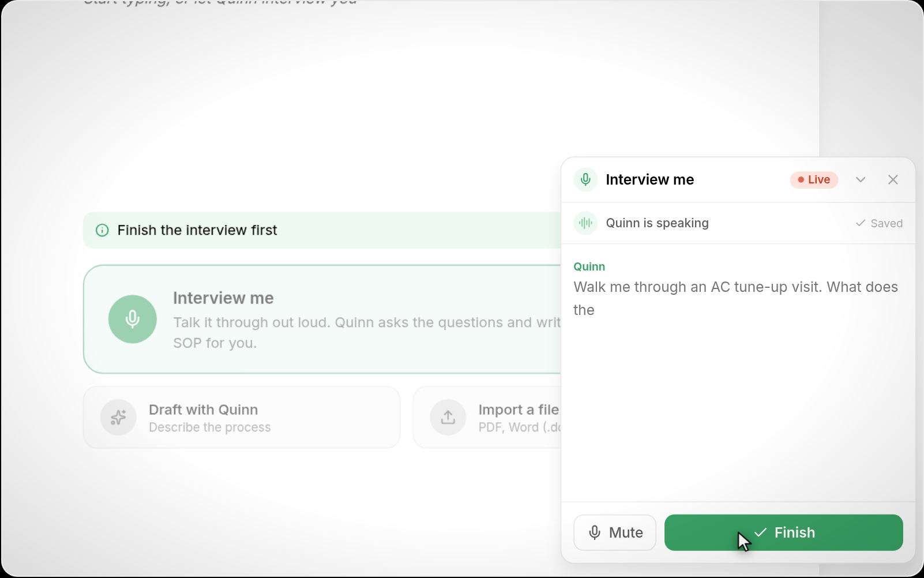Finish the live interview
The width and height of the screenshot is (924, 578).
[783, 532]
